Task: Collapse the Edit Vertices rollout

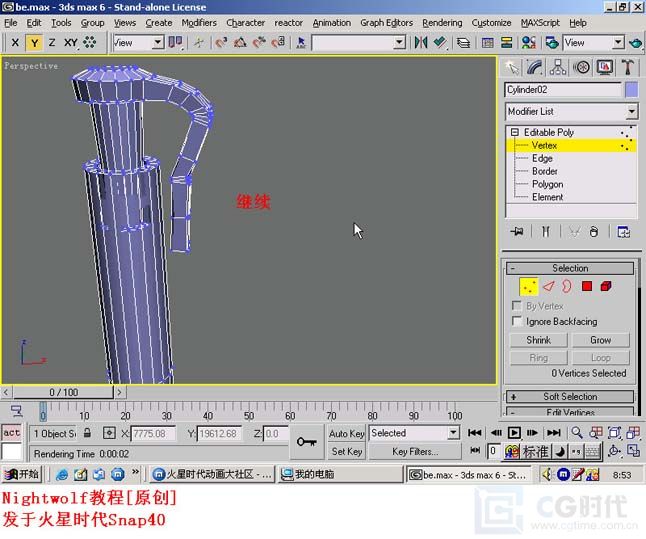Action: pos(570,412)
